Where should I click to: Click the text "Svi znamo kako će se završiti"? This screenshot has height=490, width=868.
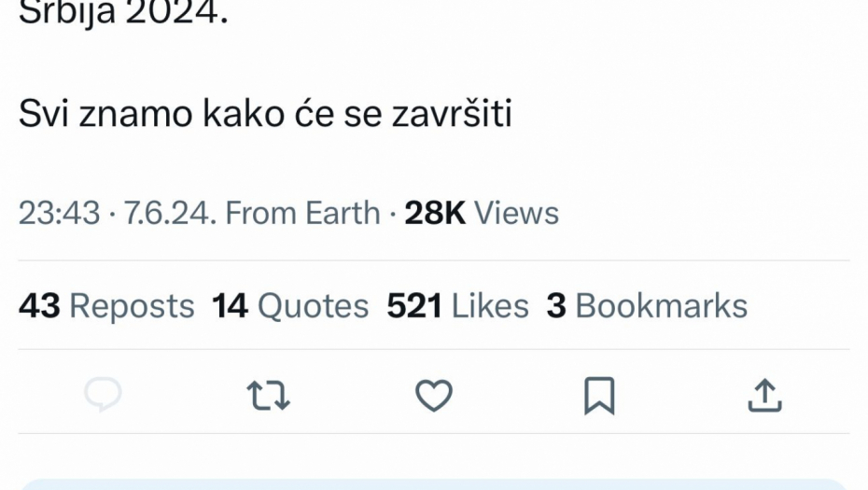pos(265,115)
